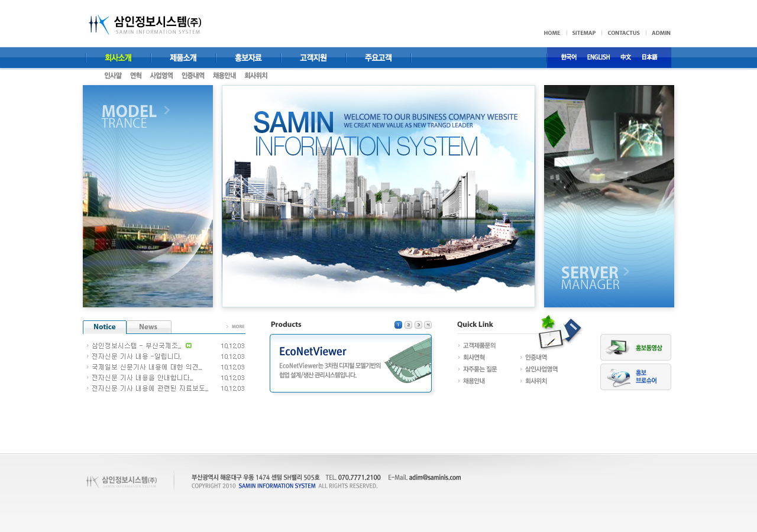Show product slide 4
This screenshot has height=532, width=757.
pyautogui.click(x=428, y=325)
